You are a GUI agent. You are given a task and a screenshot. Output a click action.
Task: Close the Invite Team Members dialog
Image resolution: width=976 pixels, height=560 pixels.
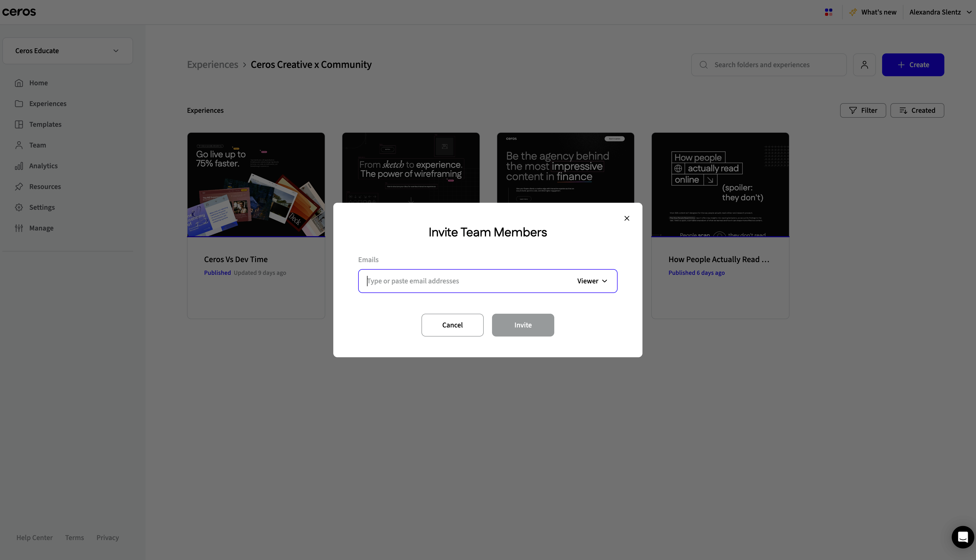point(627,219)
